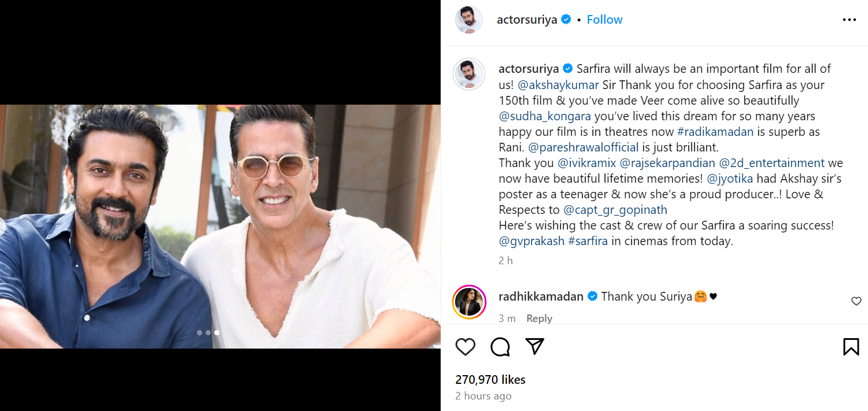Click the actorsuriya profile picture in header
This screenshot has height=411, width=868.
point(468,20)
